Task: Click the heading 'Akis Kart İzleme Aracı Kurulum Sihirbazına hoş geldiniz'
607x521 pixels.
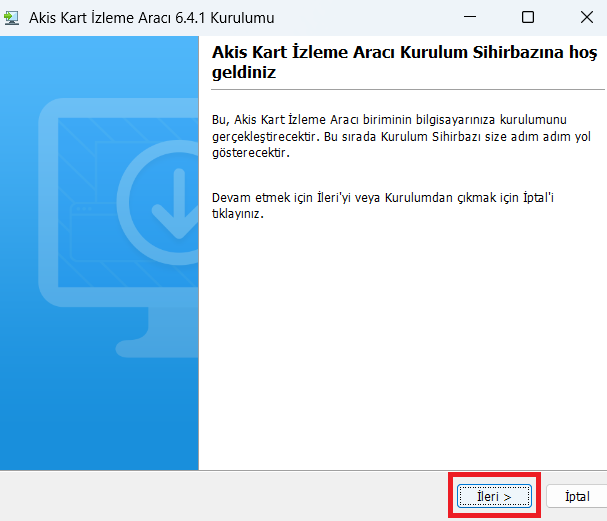Action: pyautogui.click(x=404, y=62)
